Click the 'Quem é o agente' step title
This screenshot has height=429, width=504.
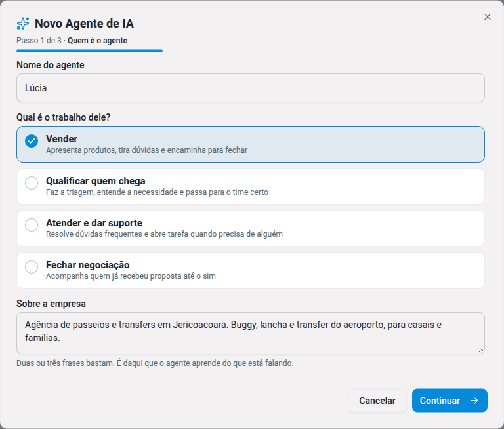tap(97, 41)
